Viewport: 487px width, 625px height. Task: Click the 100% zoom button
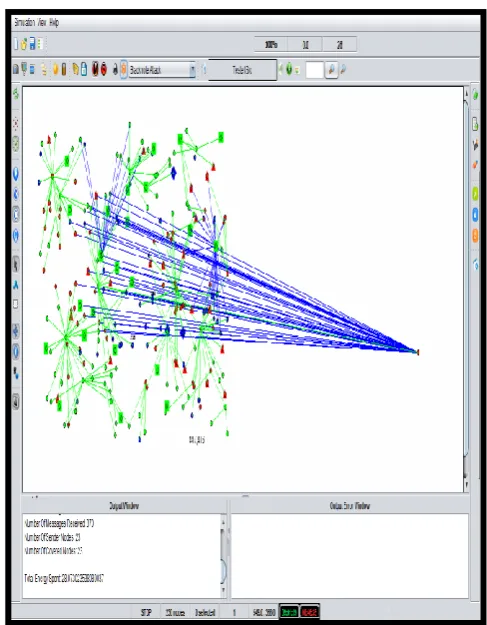point(271,45)
